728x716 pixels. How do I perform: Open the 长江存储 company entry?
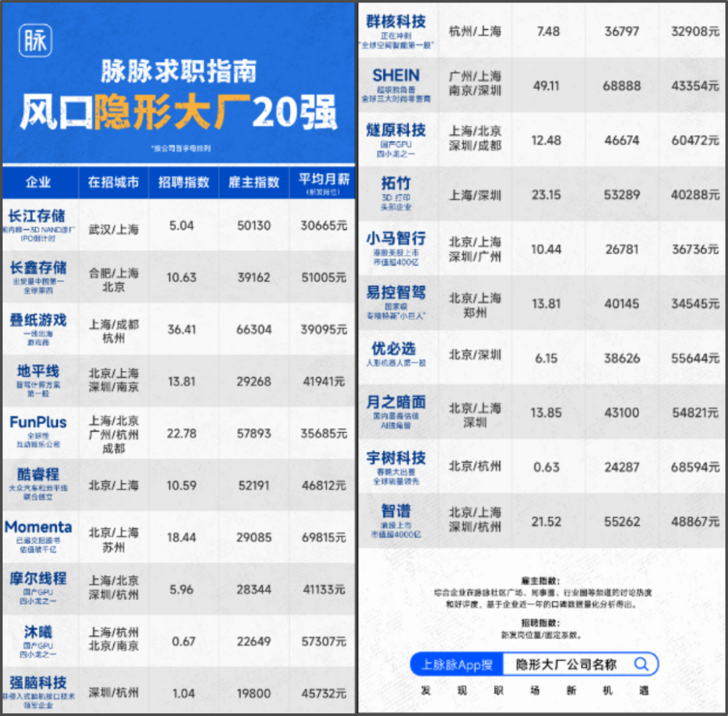[x=37, y=216]
